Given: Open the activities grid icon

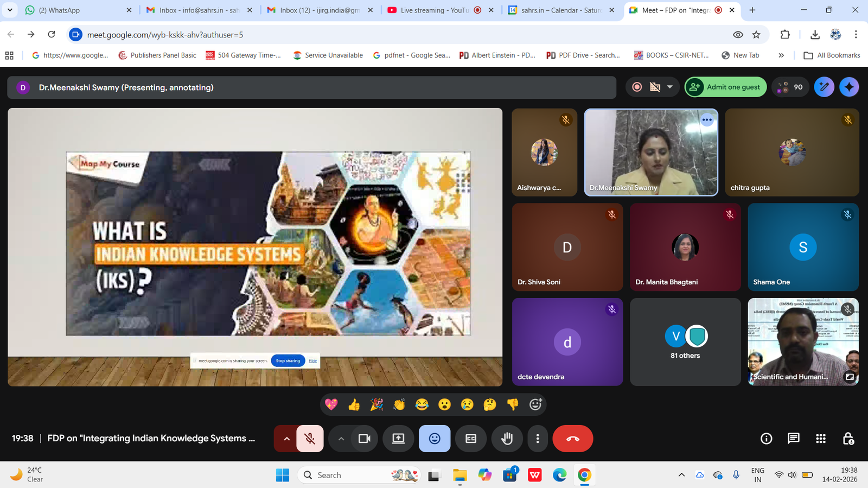Looking at the screenshot, I should [x=820, y=439].
